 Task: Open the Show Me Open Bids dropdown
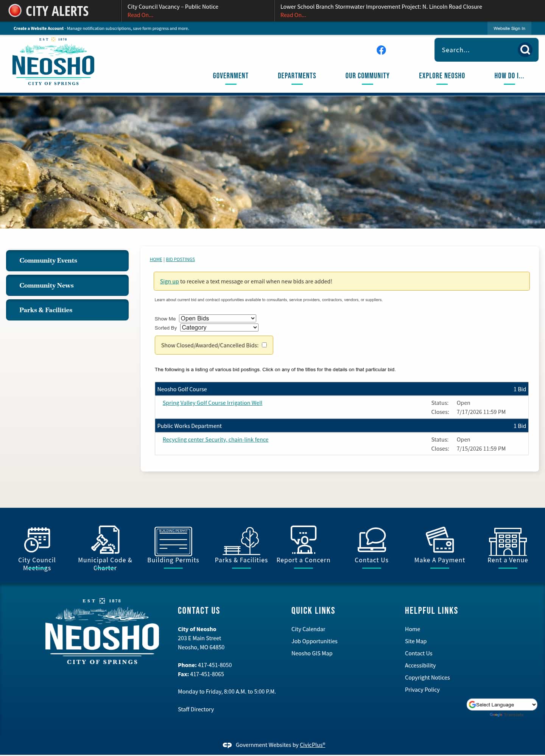coord(218,318)
